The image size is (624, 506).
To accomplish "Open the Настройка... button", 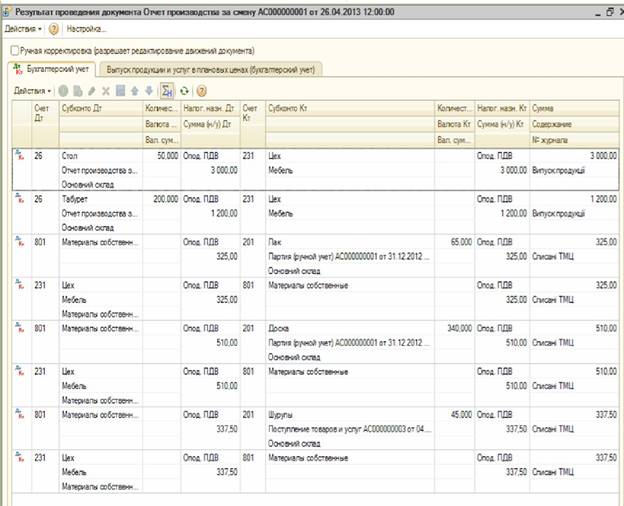I will [86, 29].
